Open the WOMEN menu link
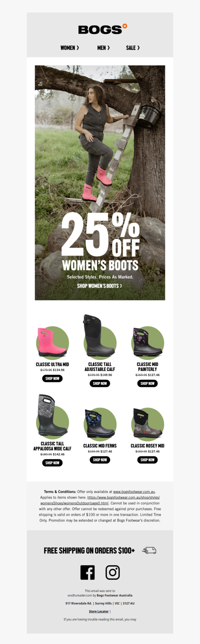The width and height of the screenshot is (200, 644). (x=69, y=47)
